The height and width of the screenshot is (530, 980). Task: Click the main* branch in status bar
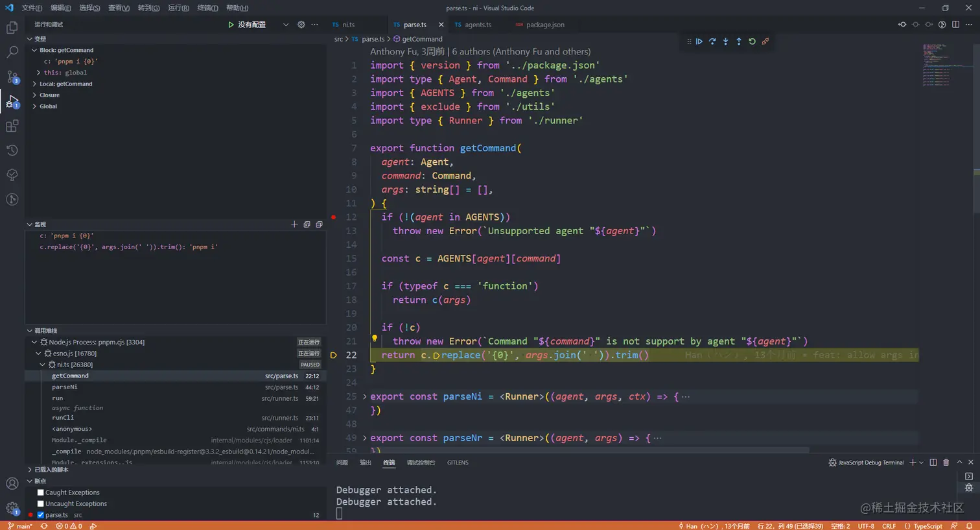pyautogui.click(x=20, y=526)
